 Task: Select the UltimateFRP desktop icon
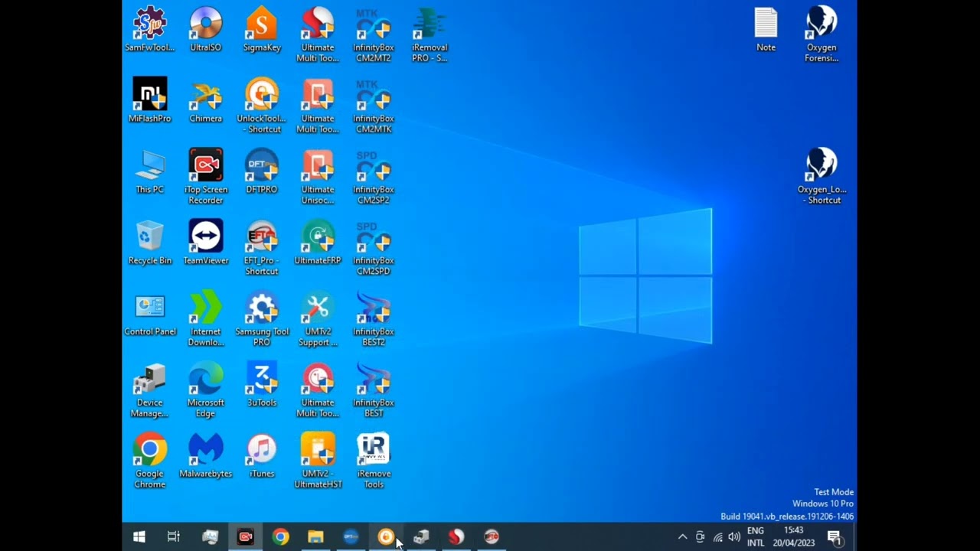click(318, 243)
